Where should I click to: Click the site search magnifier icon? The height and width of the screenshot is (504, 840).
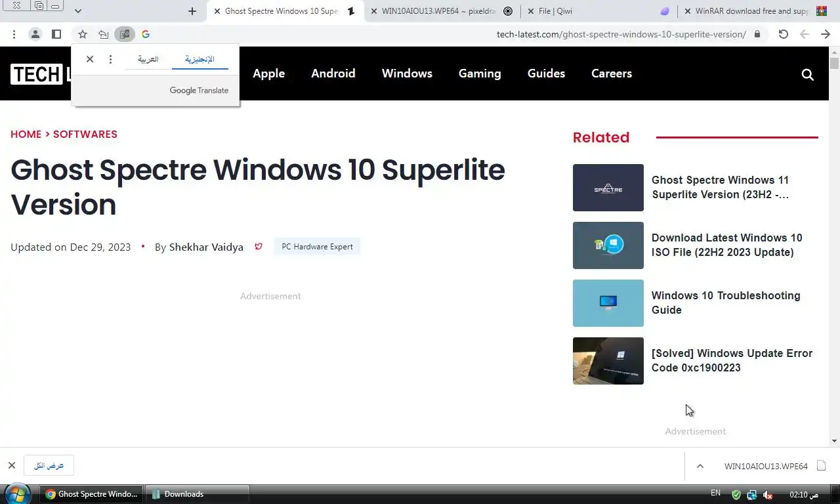click(808, 74)
